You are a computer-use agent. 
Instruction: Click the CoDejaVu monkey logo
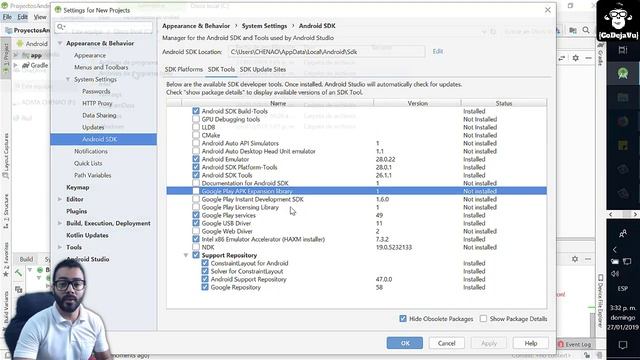(618, 20)
